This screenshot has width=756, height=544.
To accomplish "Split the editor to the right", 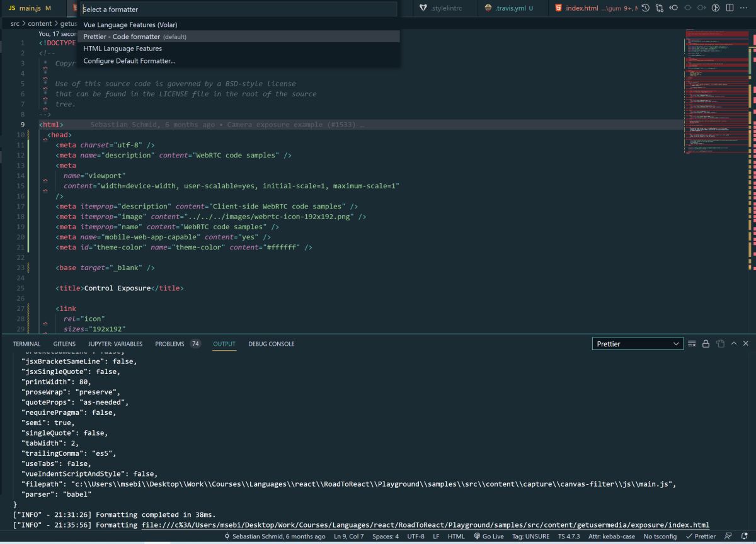I will (730, 8).
